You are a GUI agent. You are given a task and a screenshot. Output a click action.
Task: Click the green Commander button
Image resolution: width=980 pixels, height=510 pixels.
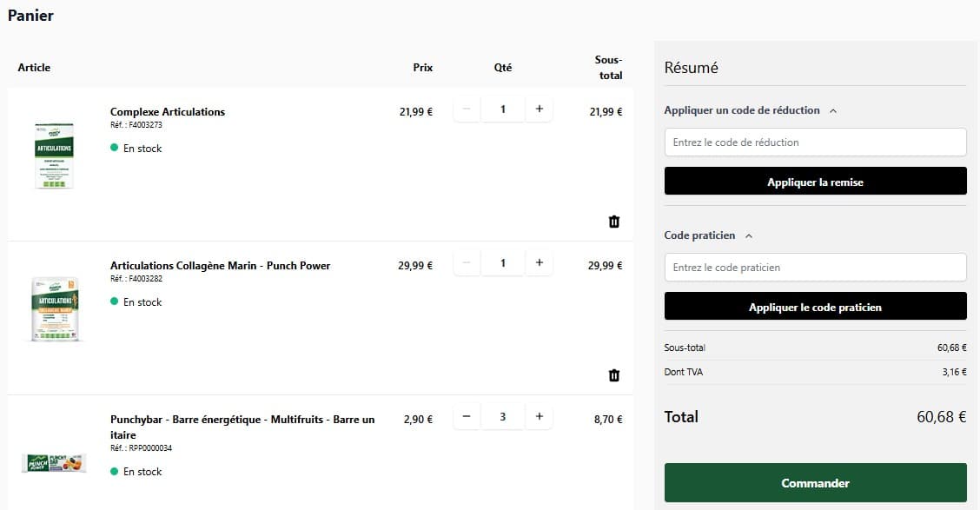coord(815,483)
